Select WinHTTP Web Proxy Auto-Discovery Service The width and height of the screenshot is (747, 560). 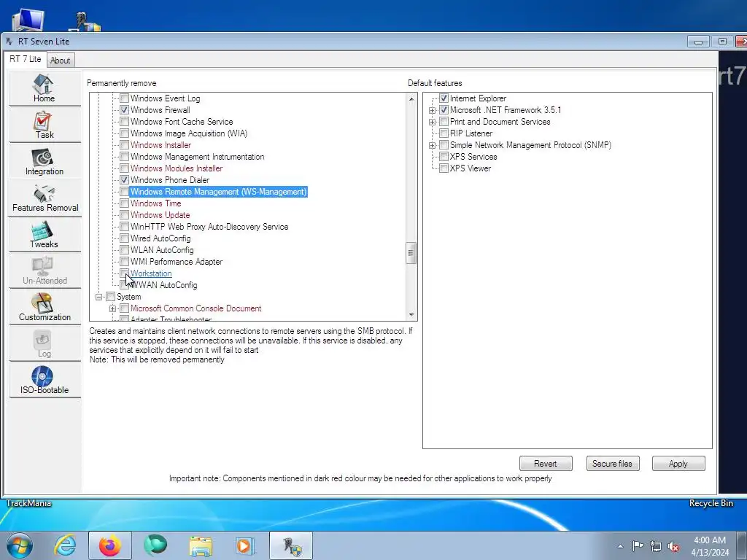pos(209,227)
